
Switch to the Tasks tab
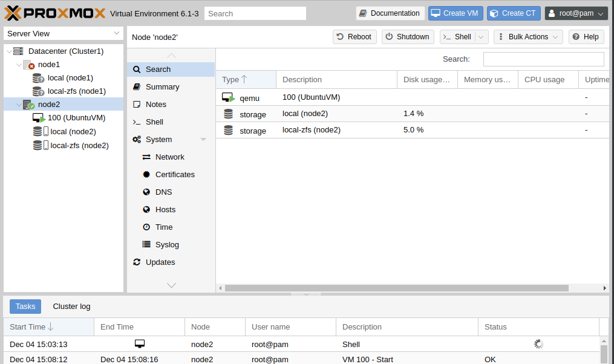25,307
